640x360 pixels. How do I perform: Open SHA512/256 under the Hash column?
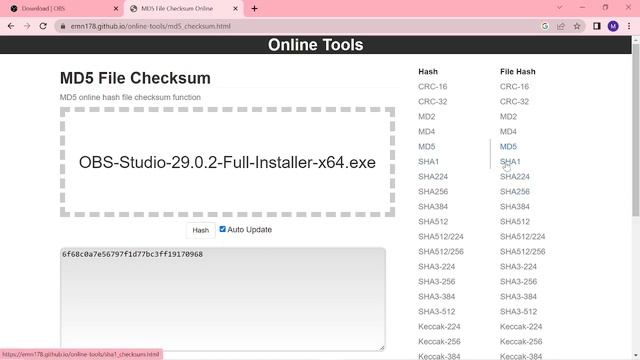(x=441, y=251)
